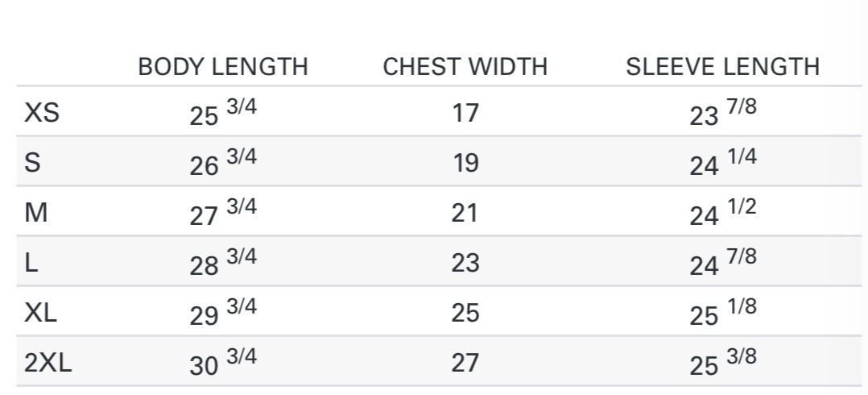Viewport: 868px width, 395px height.
Task: Click XL sleeve length 25 1/8
Action: pyautogui.click(x=723, y=314)
